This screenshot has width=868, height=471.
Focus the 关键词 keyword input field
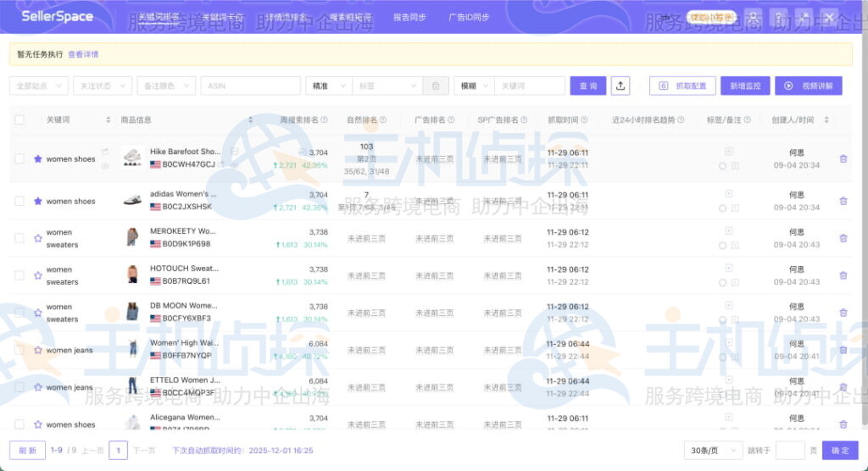coord(530,86)
